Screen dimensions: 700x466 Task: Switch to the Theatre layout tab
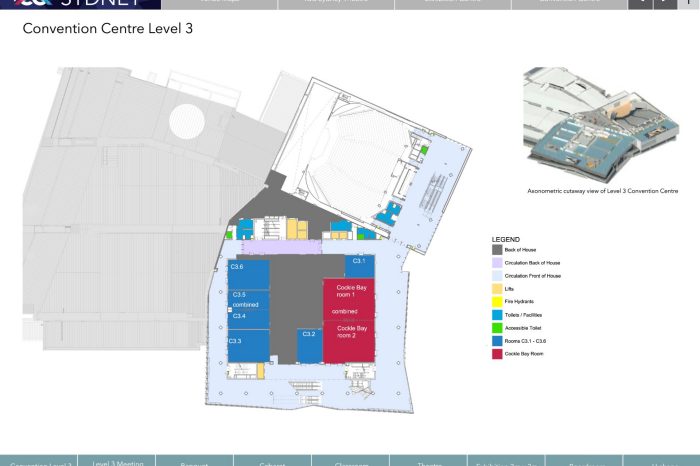[x=428, y=462]
